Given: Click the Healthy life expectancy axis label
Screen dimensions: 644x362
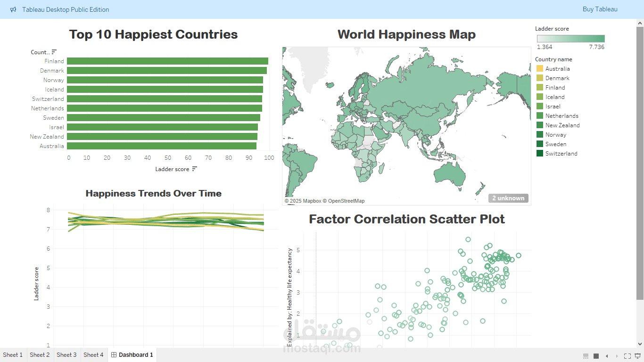Looking at the screenshot, I should [x=290, y=297].
